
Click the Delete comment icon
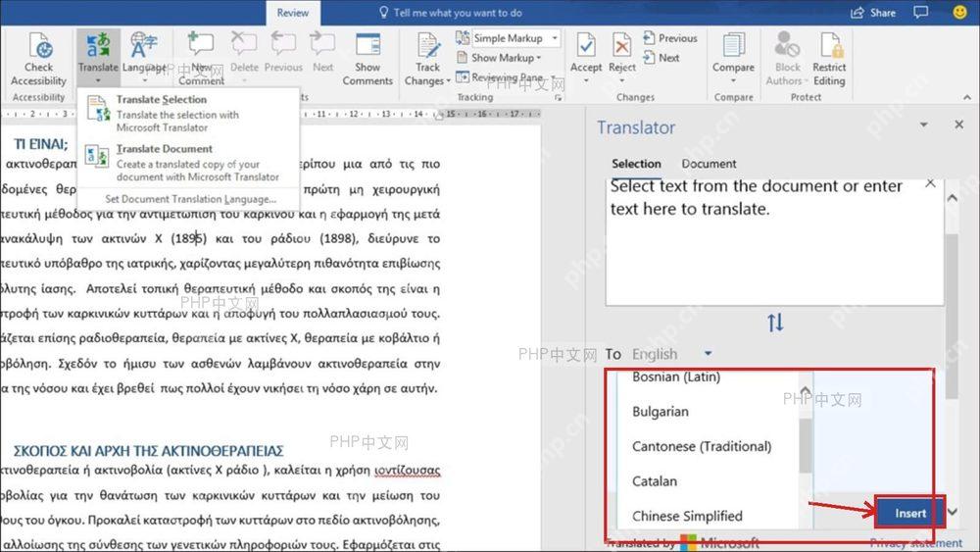(244, 45)
